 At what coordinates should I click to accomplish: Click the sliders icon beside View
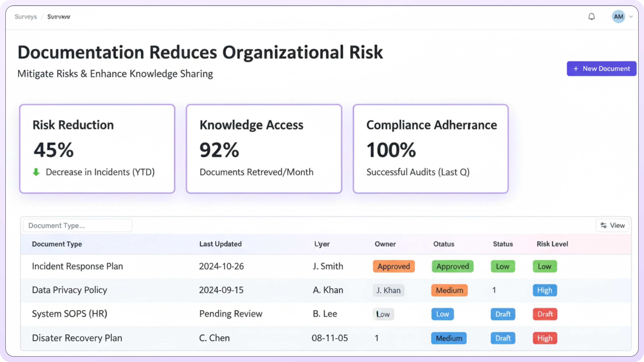click(604, 225)
